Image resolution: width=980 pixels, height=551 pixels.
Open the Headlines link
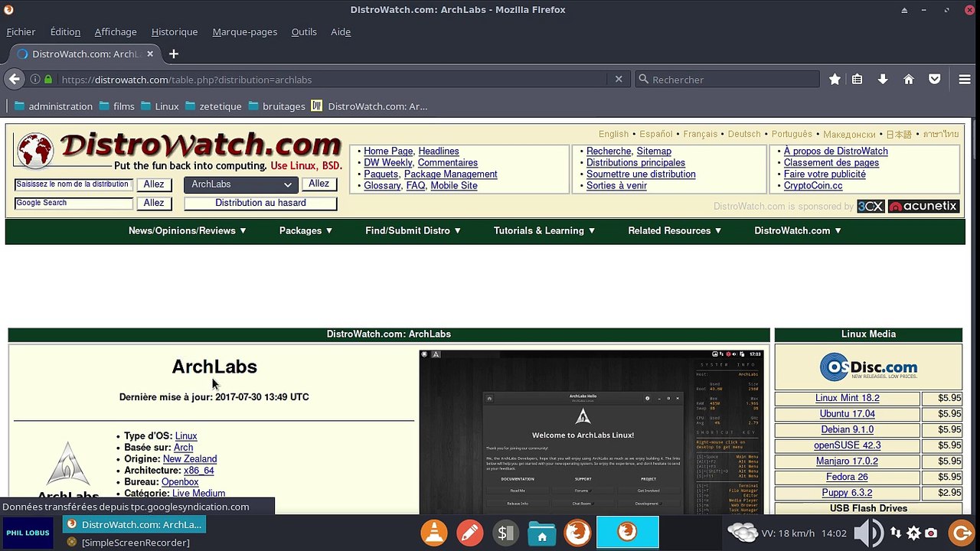pyautogui.click(x=439, y=152)
